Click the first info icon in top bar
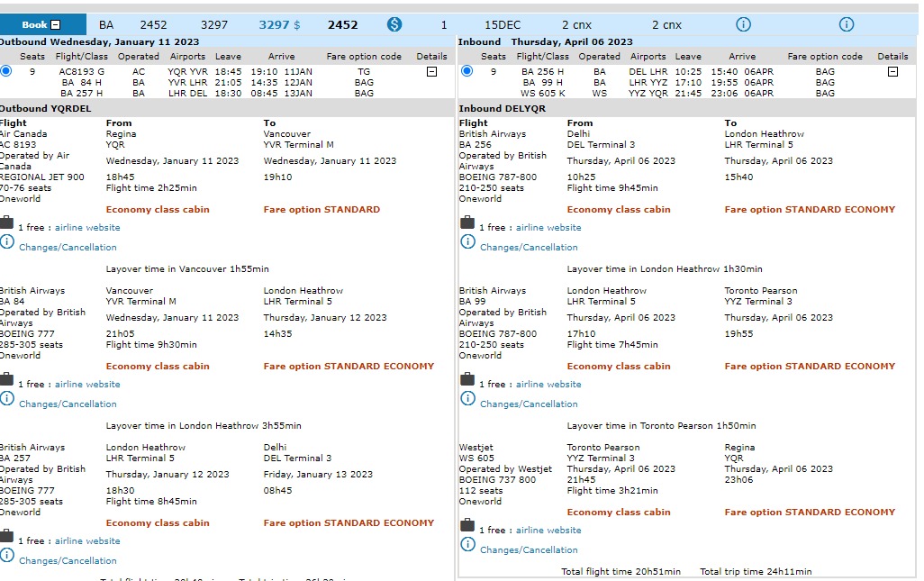This screenshot has height=581, width=924. [743, 24]
